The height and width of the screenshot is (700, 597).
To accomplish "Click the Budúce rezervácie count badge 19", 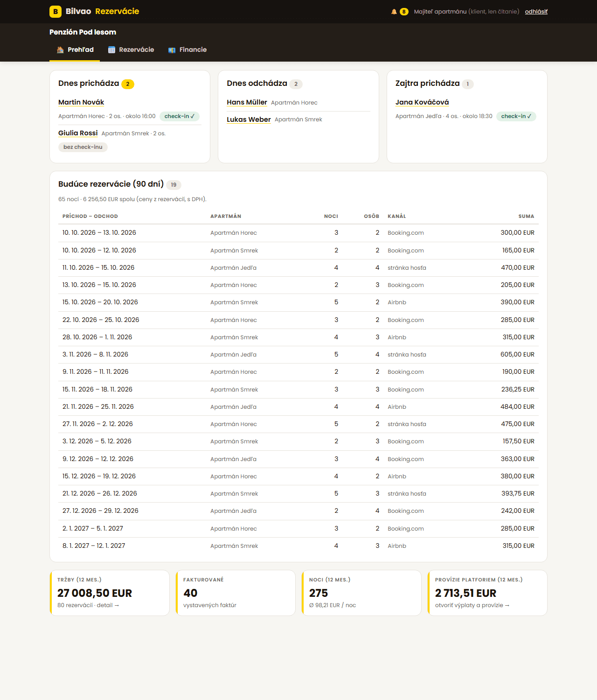I will (174, 185).
